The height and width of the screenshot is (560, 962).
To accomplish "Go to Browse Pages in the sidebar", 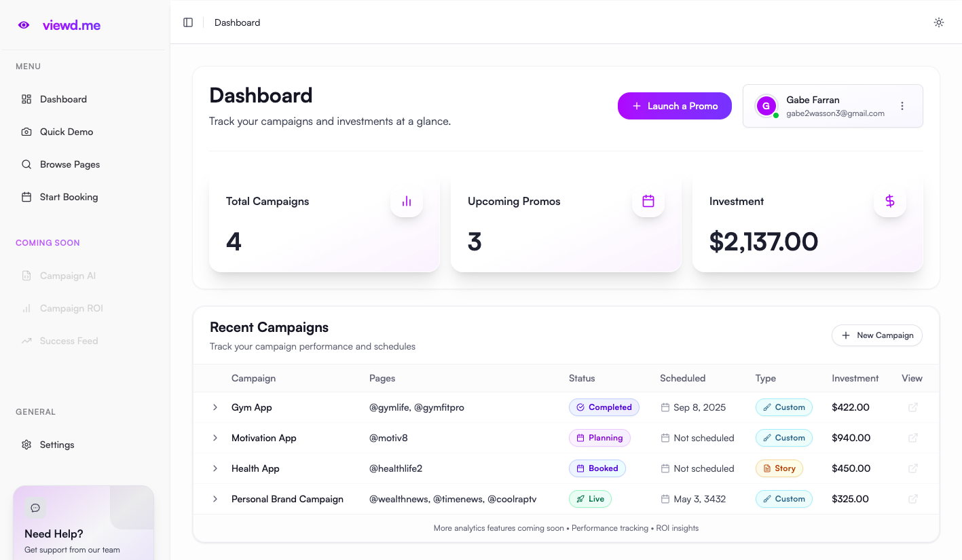I will pos(69,164).
